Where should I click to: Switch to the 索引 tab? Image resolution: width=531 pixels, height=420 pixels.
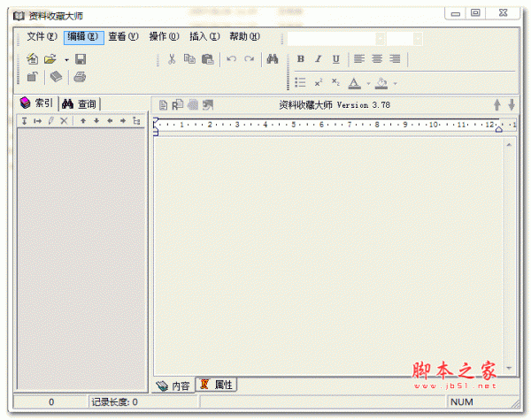click(36, 103)
